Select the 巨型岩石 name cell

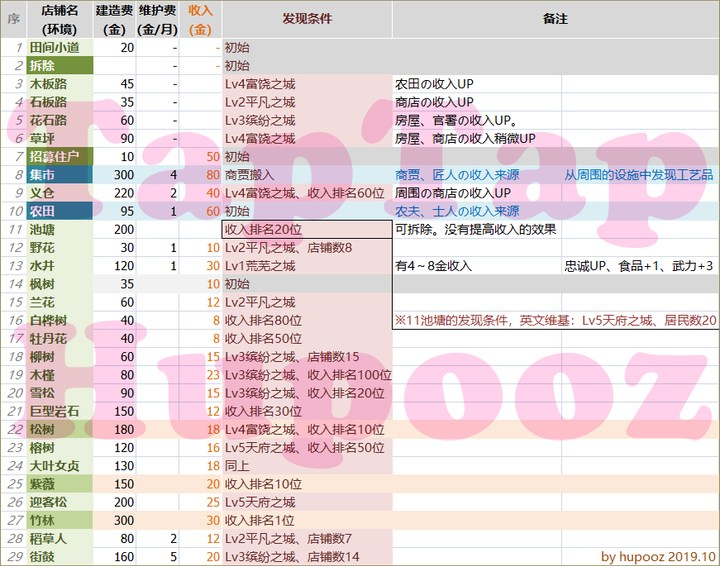point(60,411)
